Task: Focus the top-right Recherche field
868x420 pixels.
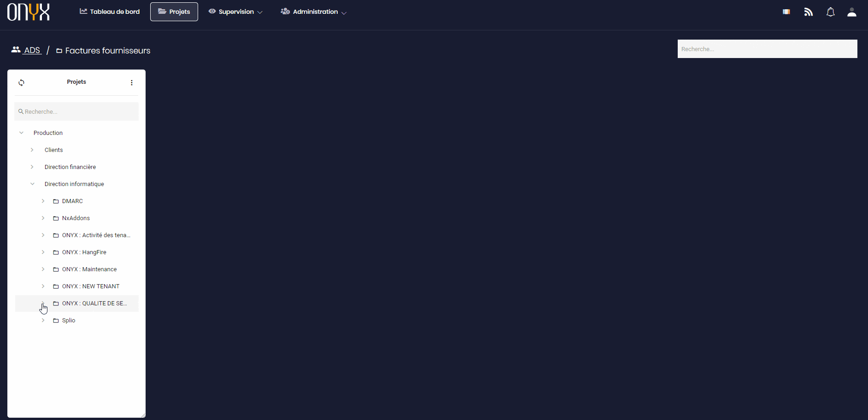Action: coord(767,49)
